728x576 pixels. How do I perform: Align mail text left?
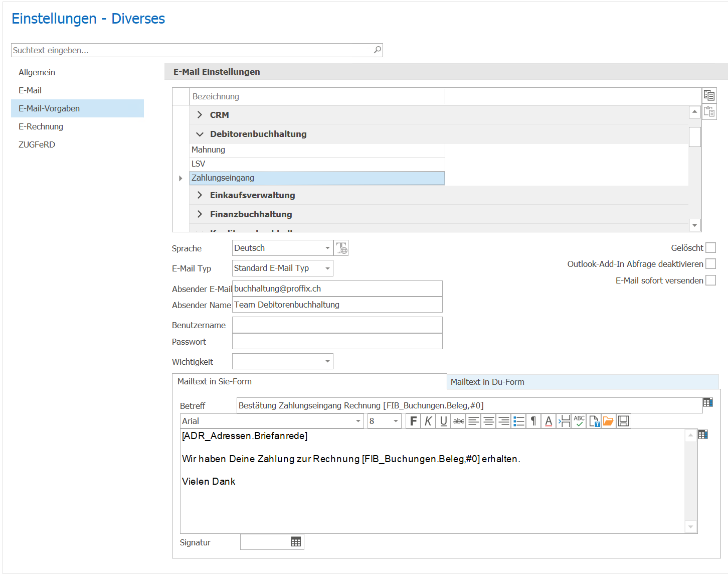pos(473,421)
